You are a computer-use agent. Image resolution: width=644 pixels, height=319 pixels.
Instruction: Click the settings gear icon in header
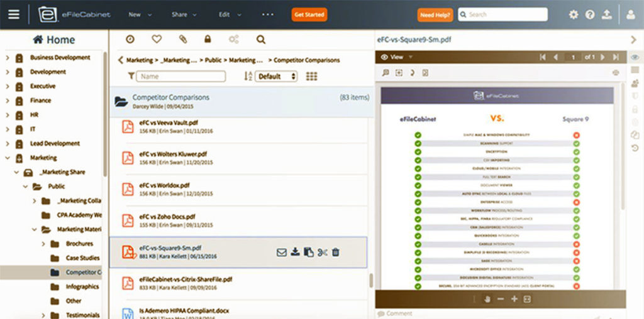[x=574, y=14]
